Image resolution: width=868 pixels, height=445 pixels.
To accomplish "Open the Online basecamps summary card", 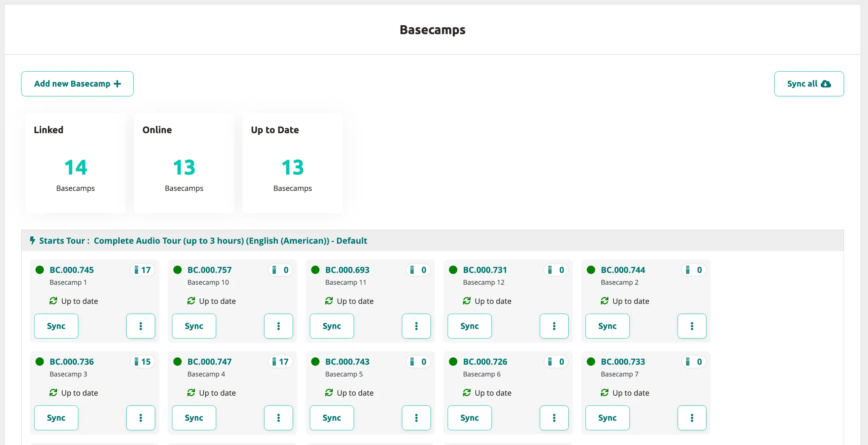I will click(184, 163).
